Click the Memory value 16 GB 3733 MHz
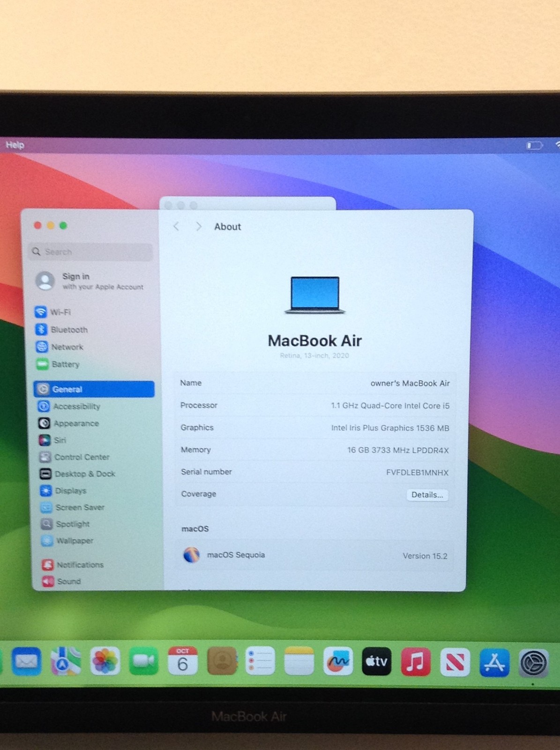This screenshot has width=560, height=750. point(398,450)
